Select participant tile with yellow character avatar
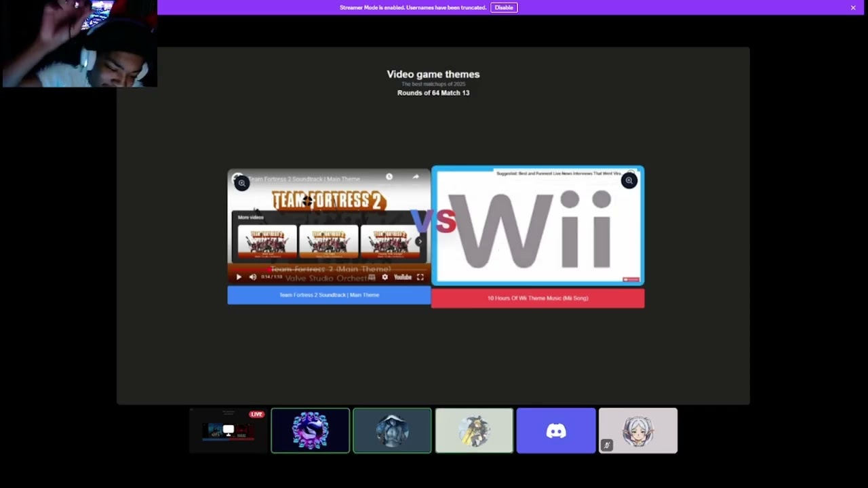 [x=474, y=430]
